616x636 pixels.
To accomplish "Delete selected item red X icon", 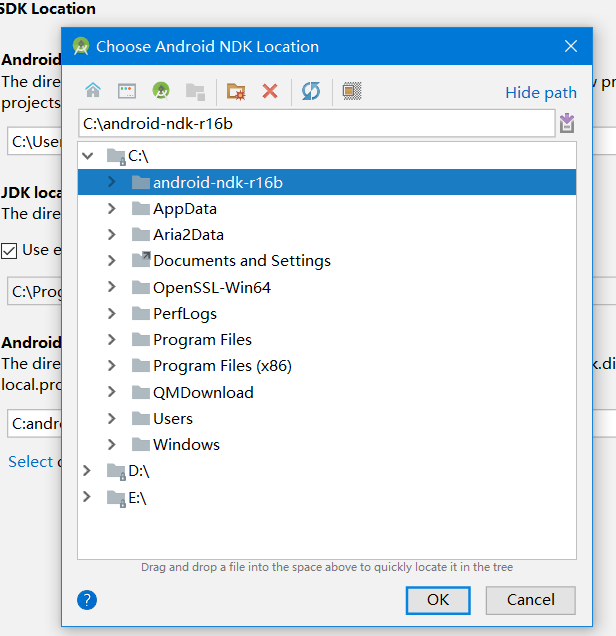I will [x=270, y=91].
